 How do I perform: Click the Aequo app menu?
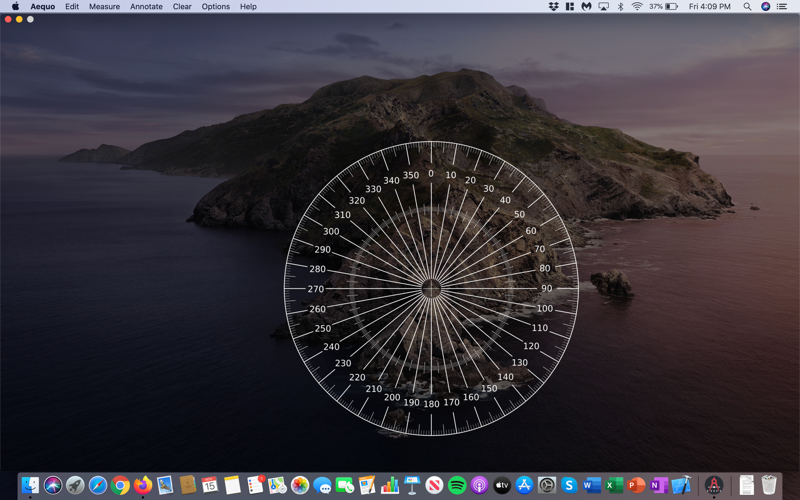tap(43, 6)
